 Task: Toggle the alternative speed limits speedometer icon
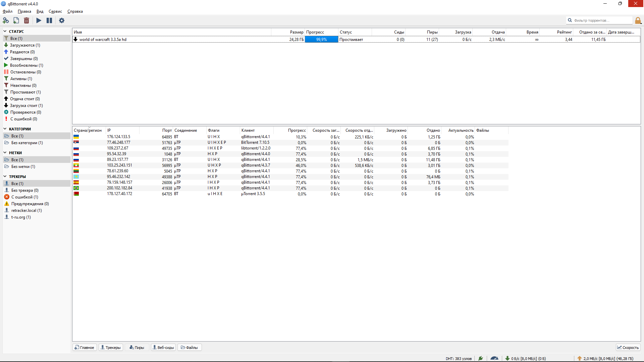(x=494, y=358)
